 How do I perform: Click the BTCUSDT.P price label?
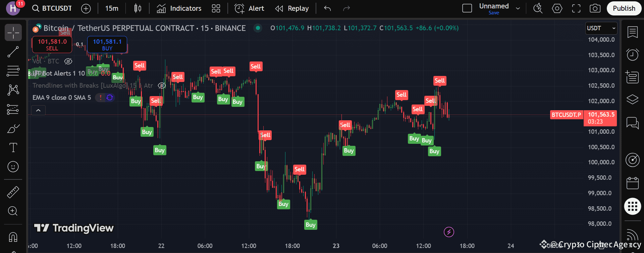(567, 115)
